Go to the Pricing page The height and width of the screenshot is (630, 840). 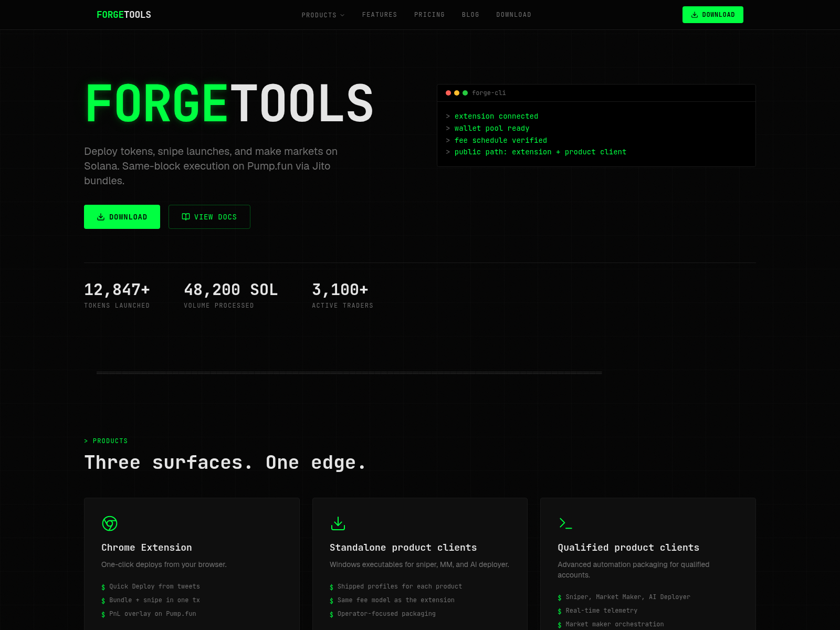tap(429, 15)
